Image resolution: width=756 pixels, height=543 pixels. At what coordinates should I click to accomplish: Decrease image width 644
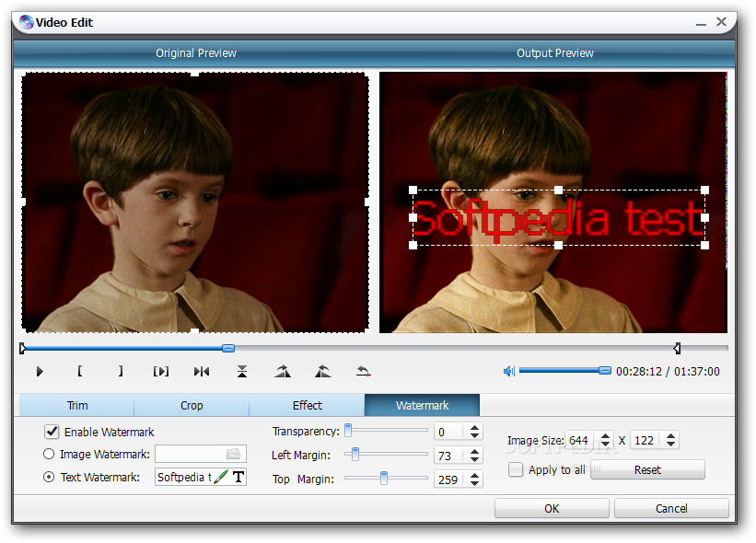click(x=606, y=444)
